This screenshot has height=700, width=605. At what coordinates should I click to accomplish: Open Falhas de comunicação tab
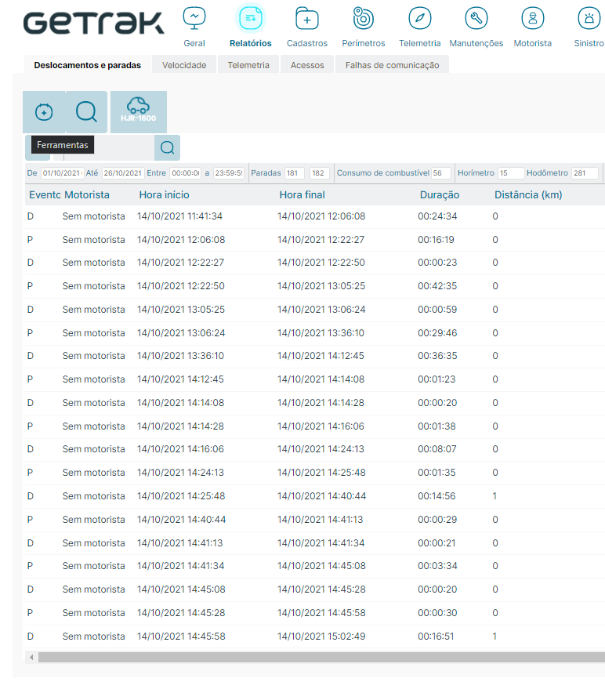(392, 65)
